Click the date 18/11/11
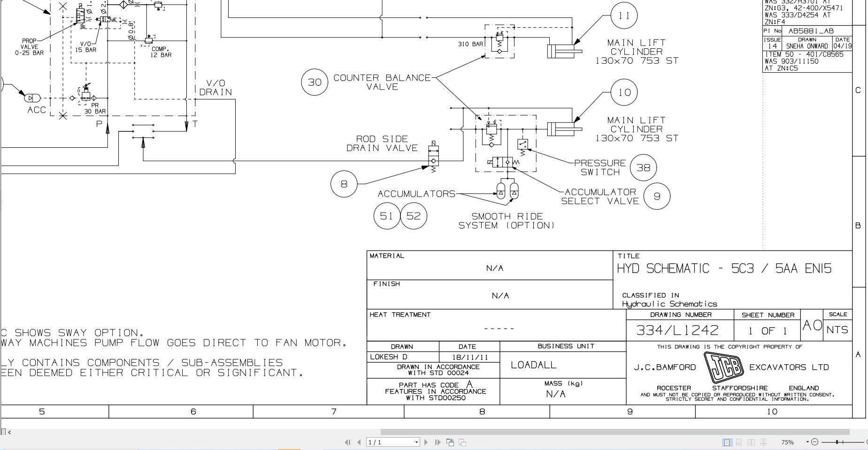 point(469,358)
